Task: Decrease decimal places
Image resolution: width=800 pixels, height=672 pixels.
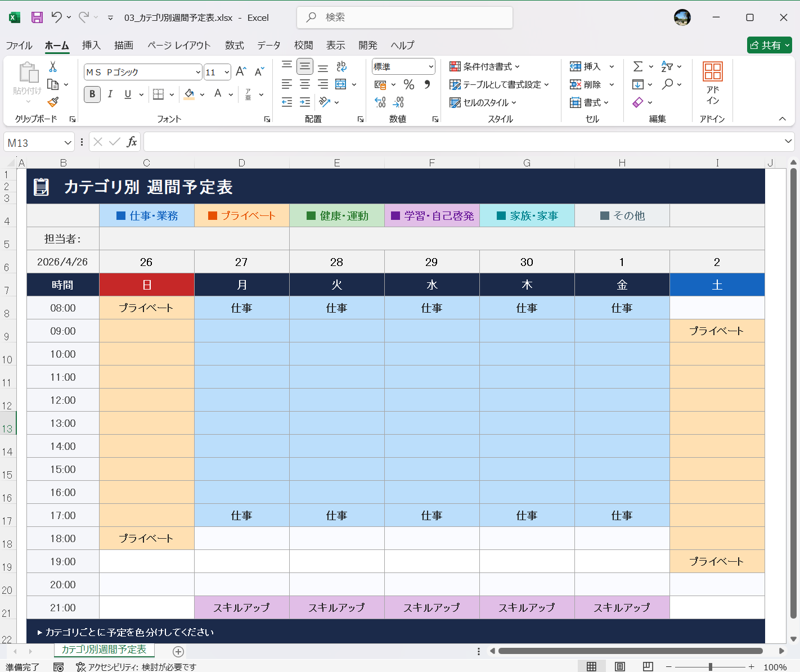Action: coord(398,102)
